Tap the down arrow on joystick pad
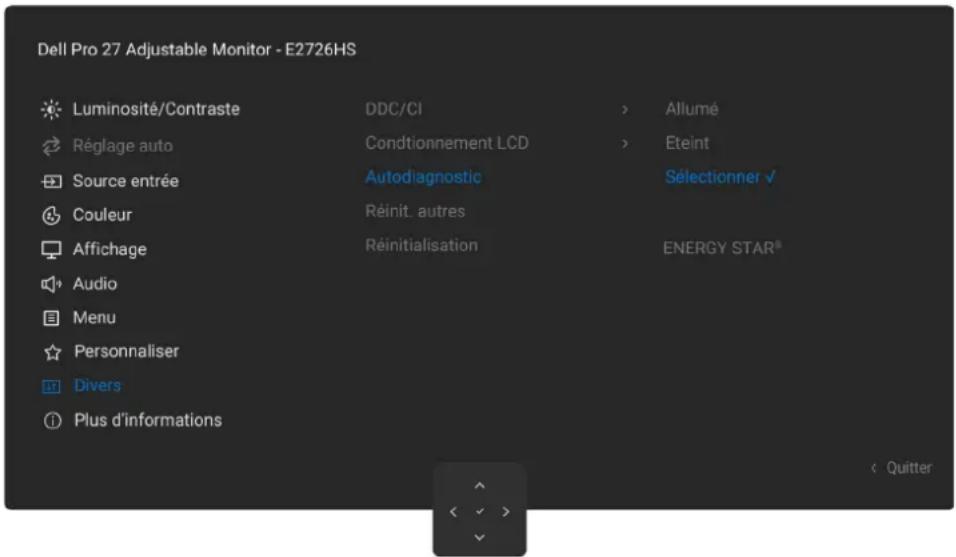This screenshot has width=956, height=557. 480,537
